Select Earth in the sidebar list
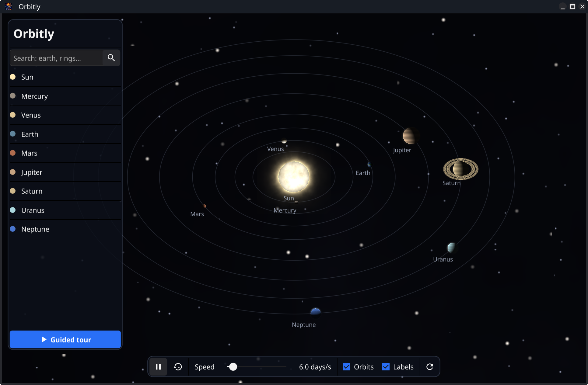 click(x=65, y=134)
